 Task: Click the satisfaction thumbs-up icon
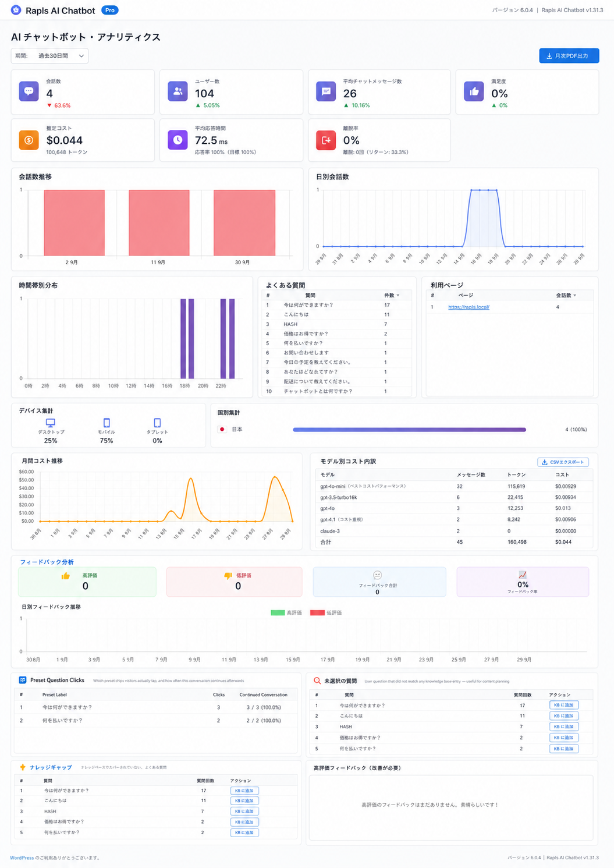pyautogui.click(x=474, y=91)
